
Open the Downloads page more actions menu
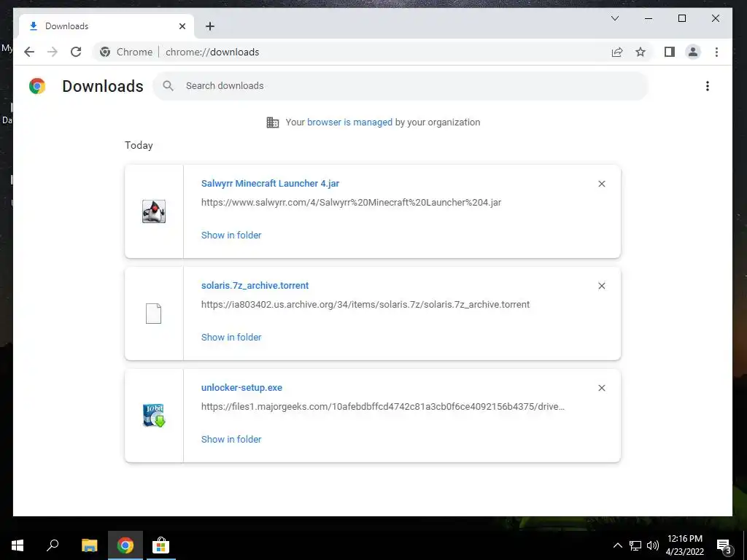708,86
